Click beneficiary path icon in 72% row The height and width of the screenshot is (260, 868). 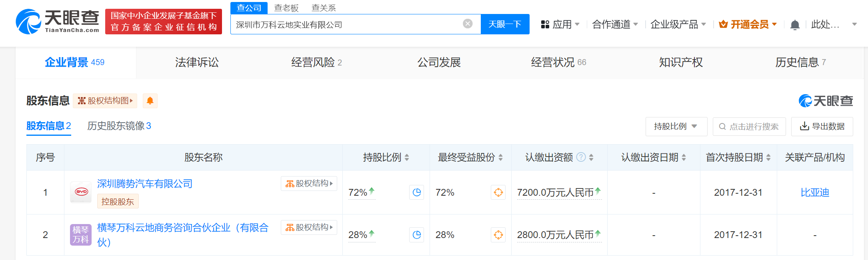tap(498, 192)
